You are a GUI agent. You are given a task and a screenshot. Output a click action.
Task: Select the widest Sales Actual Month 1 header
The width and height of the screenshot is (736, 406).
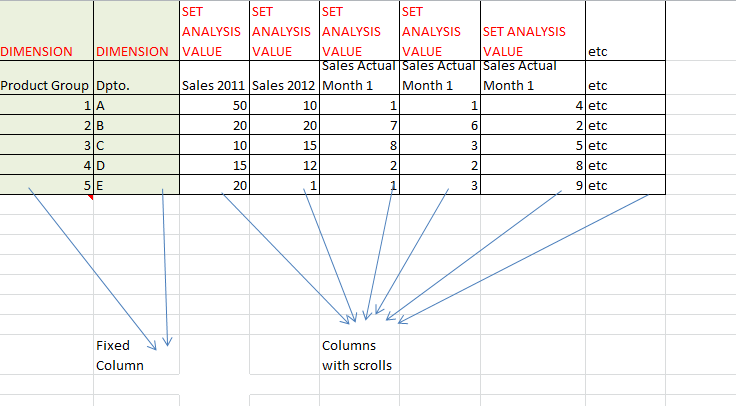[x=533, y=76]
